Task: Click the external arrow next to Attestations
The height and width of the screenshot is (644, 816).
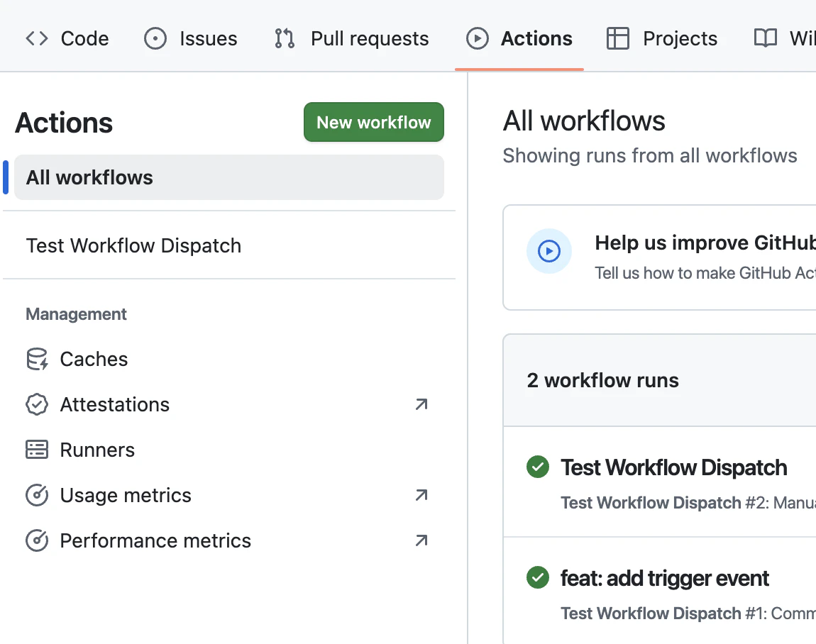Action: click(x=421, y=404)
